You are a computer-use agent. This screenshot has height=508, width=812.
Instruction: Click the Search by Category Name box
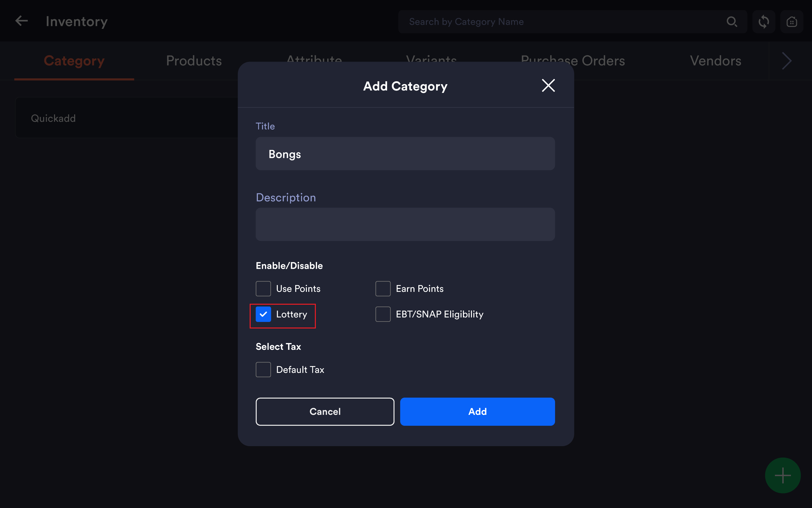[561, 22]
